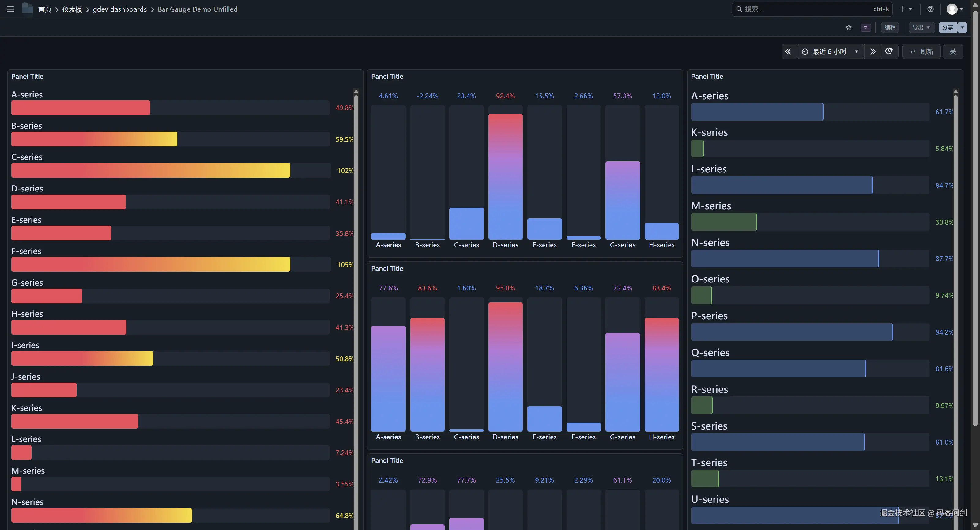Click the J-series label in left panel
The height and width of the screenshot is (530, 980).
click(x=26, y=377)
